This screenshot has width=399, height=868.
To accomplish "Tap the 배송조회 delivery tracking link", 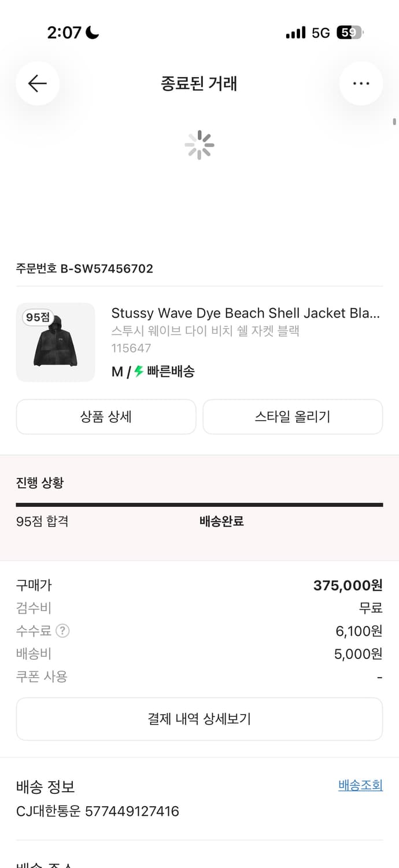I will [359, 785].
